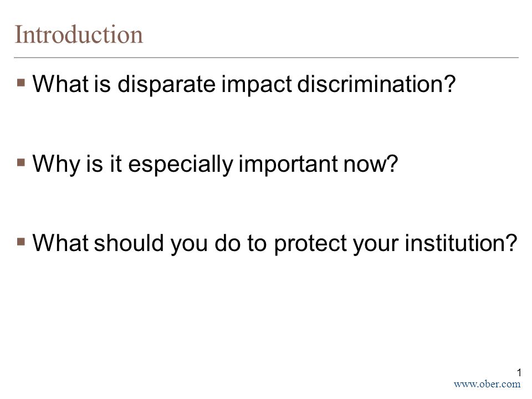Click the word 'disparate' in first bullet
Viewport: 532px width, 399px height.
166,85
